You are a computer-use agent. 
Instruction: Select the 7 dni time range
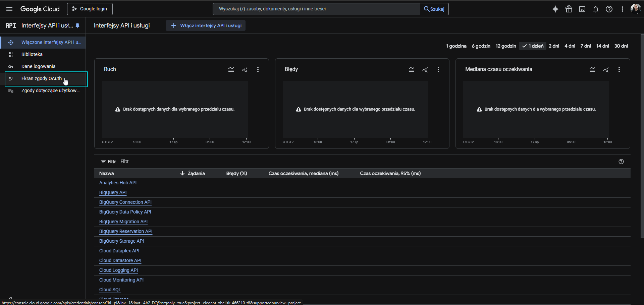[586, 46]
